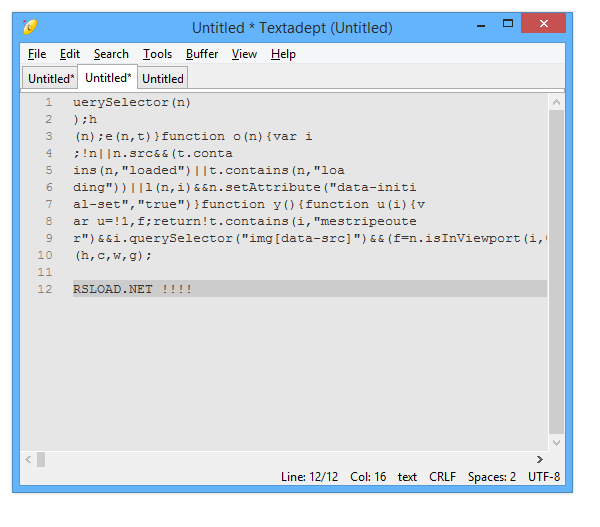Expand the View menu
Viewport: 600px width, 527px height.
(244, 54)
